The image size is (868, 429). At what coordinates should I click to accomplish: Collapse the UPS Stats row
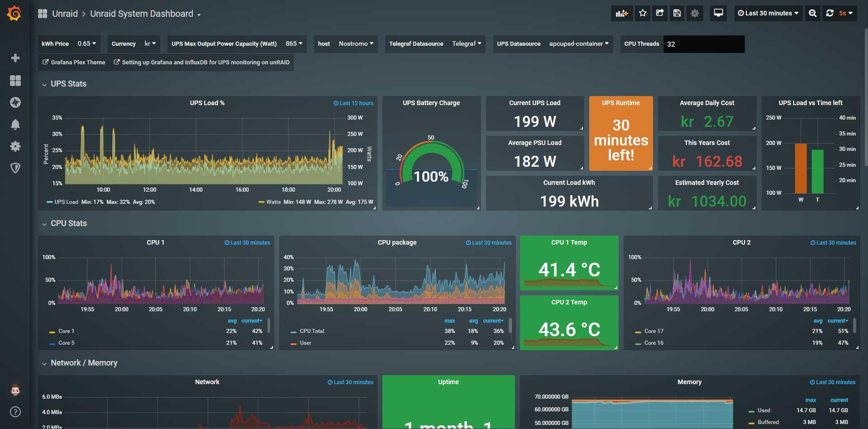pos(68,84)
